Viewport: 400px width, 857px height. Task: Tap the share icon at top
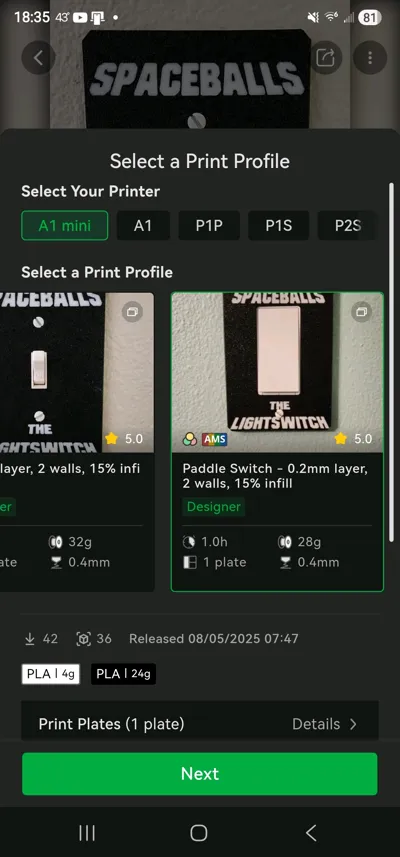[x=325, y=57]
